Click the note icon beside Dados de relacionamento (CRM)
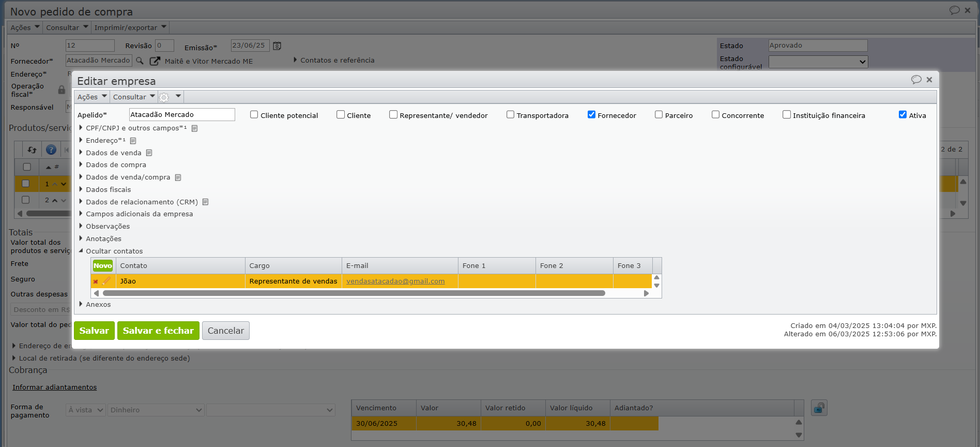The height and width of the screenshot is (447, 980). pyautogui.click(x=206, y=202)
